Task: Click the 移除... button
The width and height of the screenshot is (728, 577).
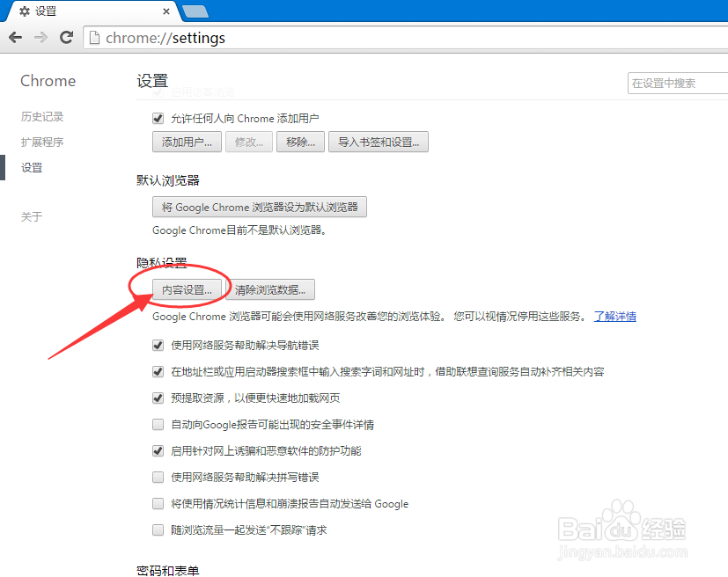Action: (x=300, y=142)
